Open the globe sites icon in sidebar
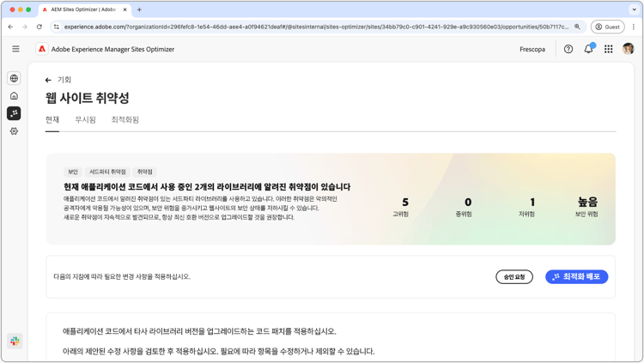The width and height of the screenshot is (644, 363). click(x=14, y=78)
